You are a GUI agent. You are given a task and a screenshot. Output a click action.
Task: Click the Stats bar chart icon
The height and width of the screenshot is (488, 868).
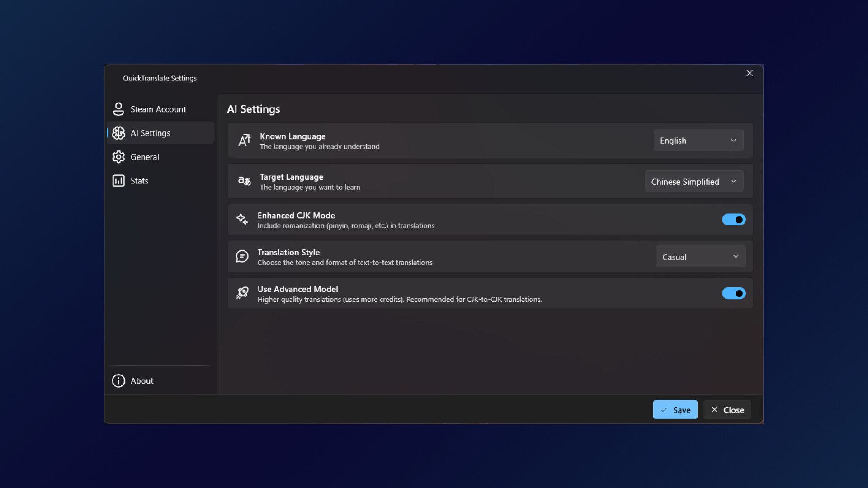tap(118, 181)
